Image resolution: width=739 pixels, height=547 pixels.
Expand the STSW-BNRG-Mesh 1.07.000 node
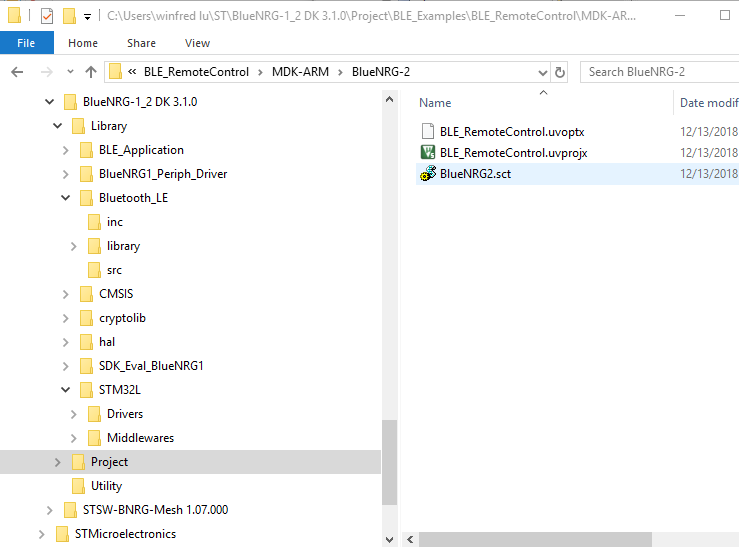[49, 510]
